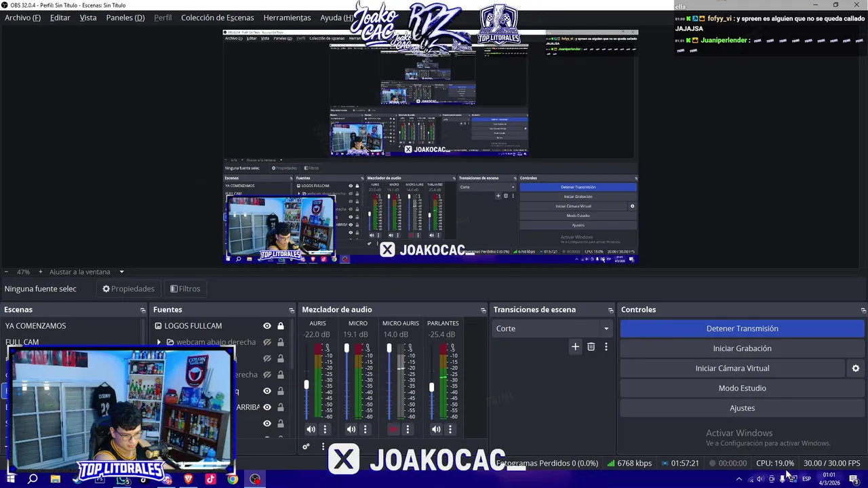Open the Herramientas menu

tap(287, 18)
